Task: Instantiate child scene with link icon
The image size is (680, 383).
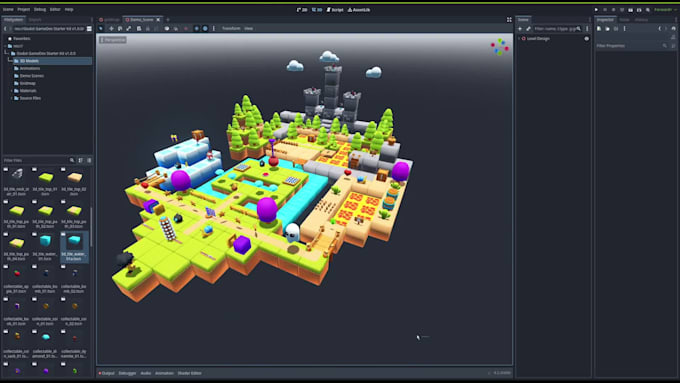Action: 528,29
